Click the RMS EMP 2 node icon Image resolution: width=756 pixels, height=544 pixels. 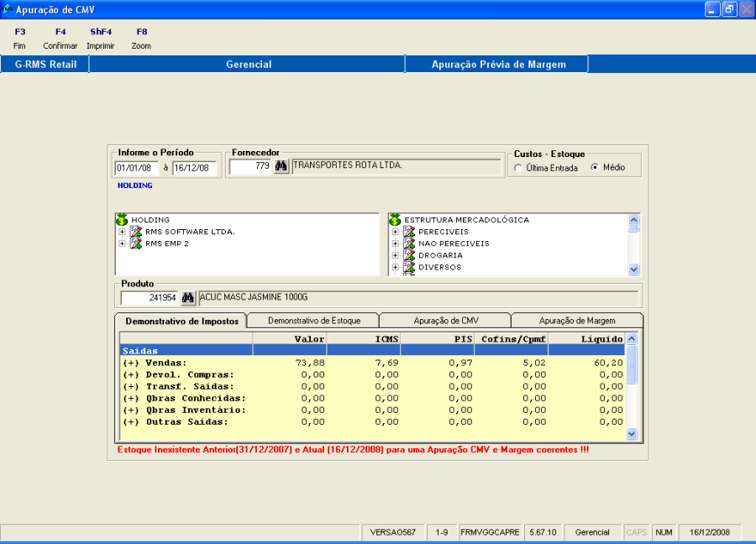tap(136, 243)
